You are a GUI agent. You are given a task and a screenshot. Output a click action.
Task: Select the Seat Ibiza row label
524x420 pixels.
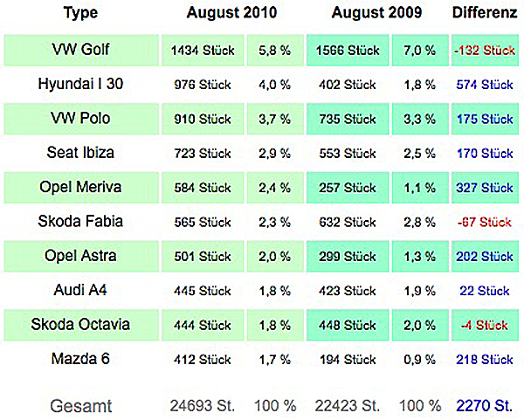[x=80, y=153]
